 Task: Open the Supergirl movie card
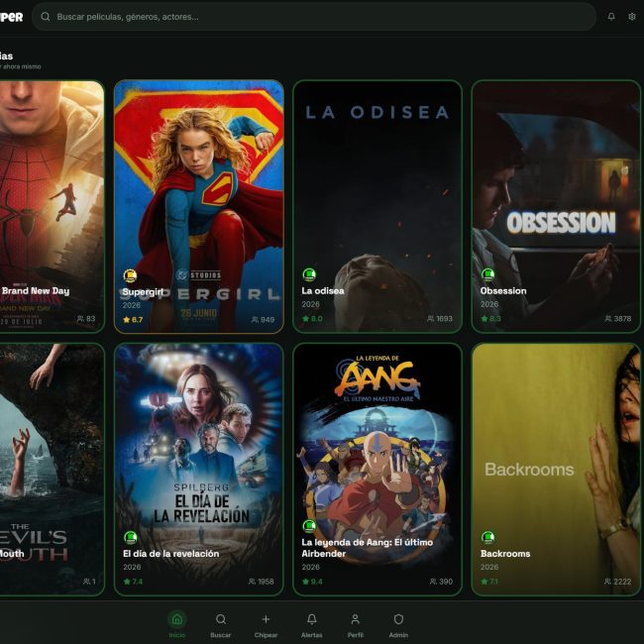(x=199, y=207)
